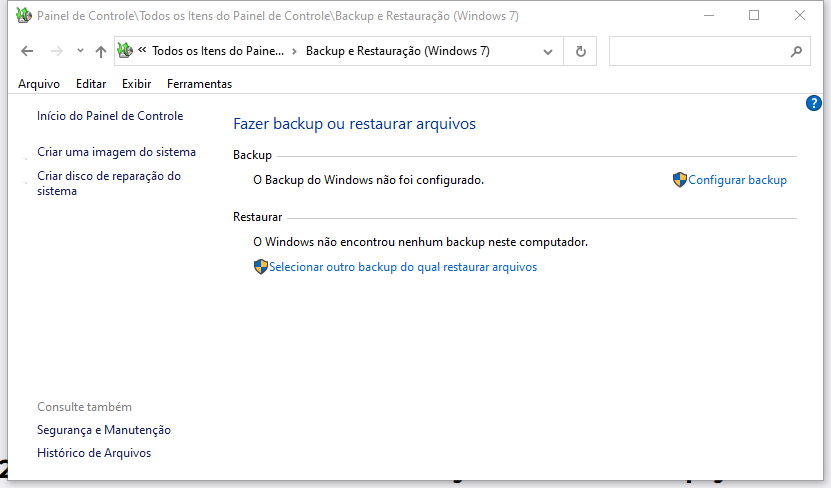831x488 pixels.
Task: Click 'O Windows não encontrou nenhum backup' text
Action: pyautogui.click(x=420, y=242)
